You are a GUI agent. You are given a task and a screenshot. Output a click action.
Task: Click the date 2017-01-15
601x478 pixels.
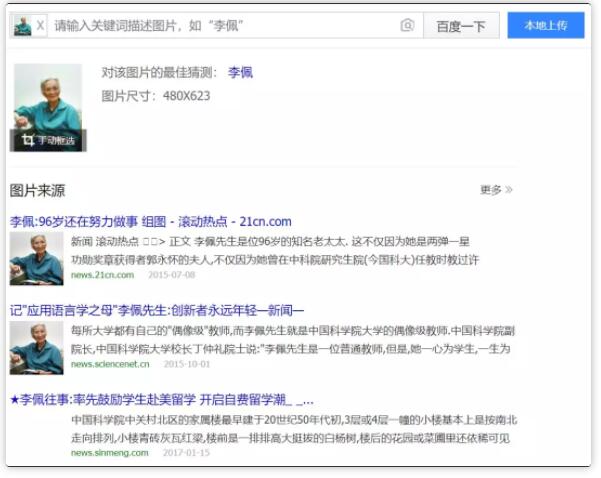tap(186, 453)
